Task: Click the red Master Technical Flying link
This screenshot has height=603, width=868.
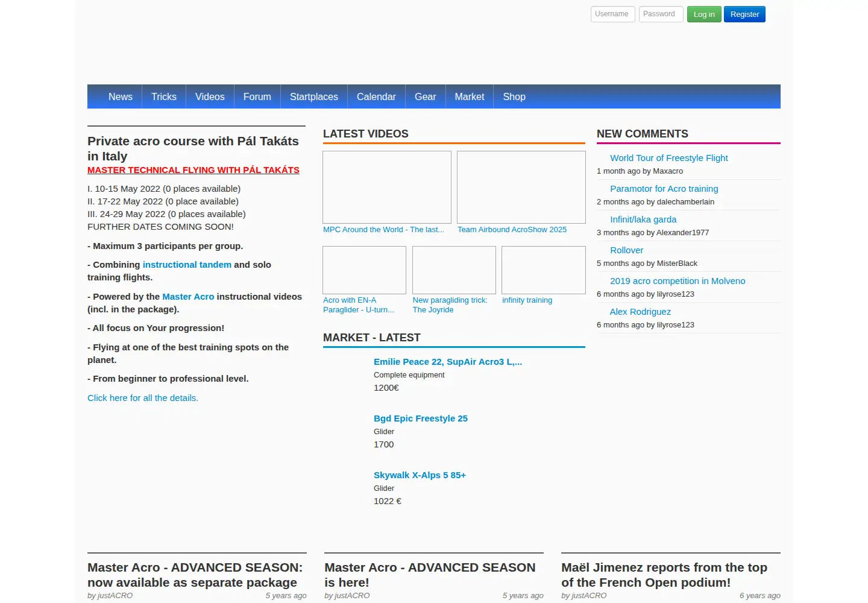Action: [x=193, y=170]
